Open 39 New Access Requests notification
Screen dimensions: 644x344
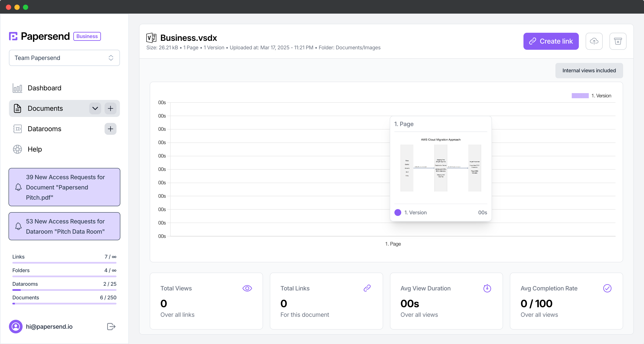(64, 187)
